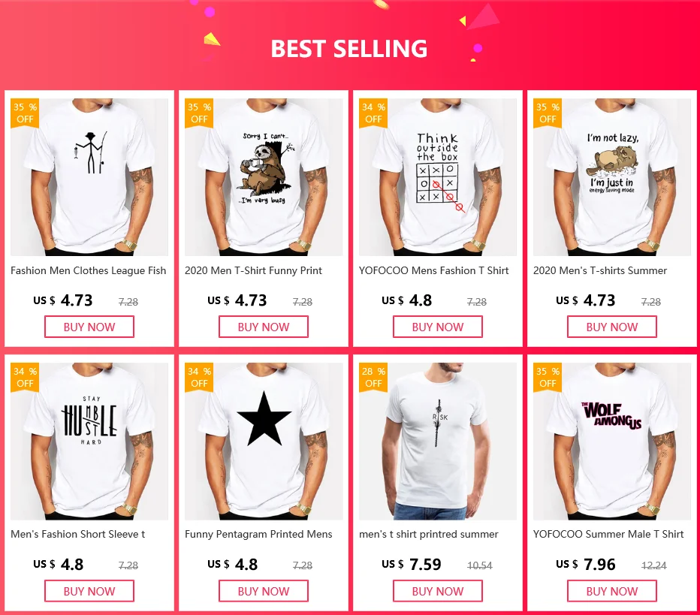
Task: Open the 'Stay Humble Hustle Hard' shirt image
Action: [x=89, y=442]
